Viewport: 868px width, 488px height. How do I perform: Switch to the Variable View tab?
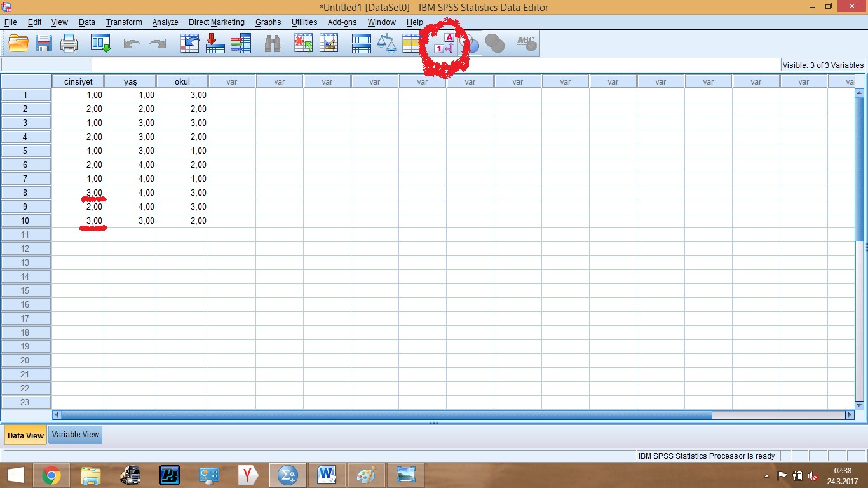pos(76,435)
